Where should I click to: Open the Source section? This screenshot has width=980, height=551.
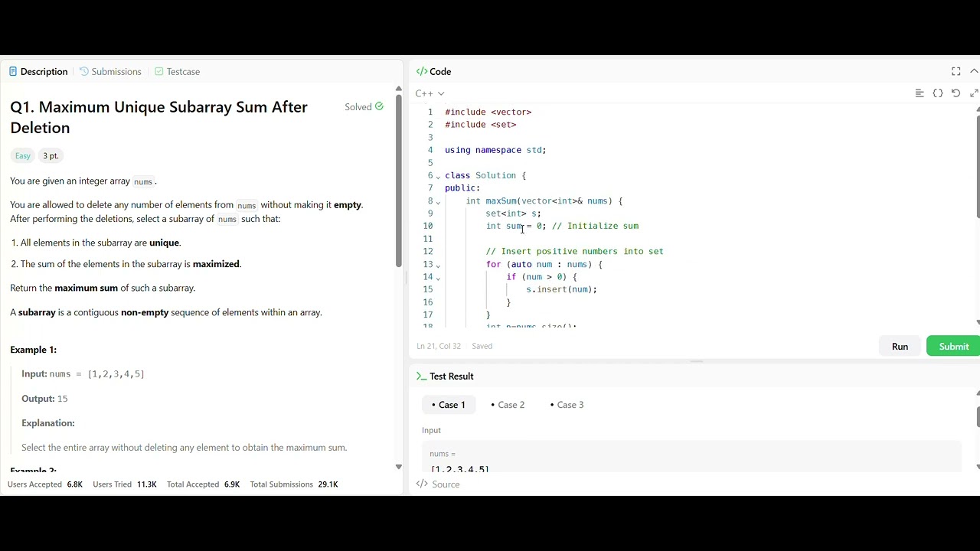click(438, 484)
